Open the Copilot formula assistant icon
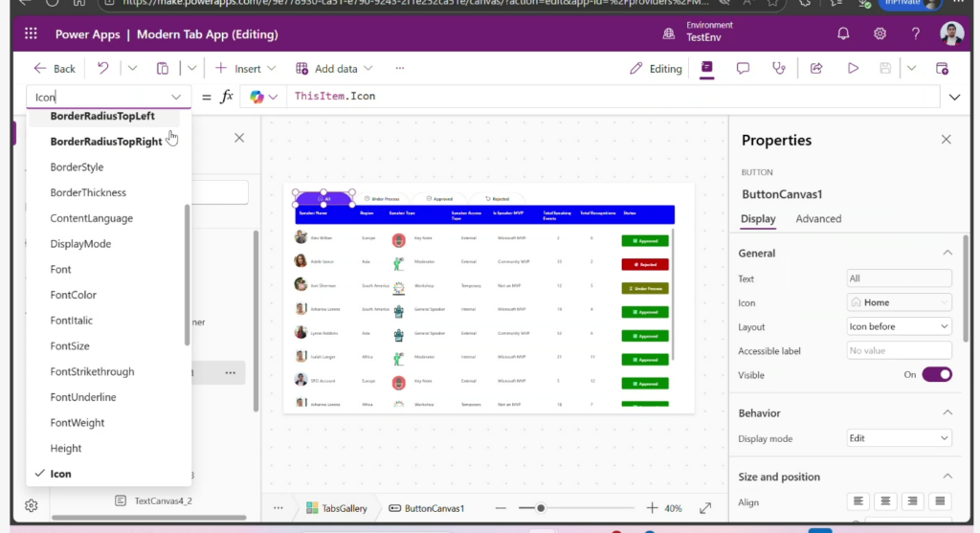The image size is (980, 533). (256, 97)
